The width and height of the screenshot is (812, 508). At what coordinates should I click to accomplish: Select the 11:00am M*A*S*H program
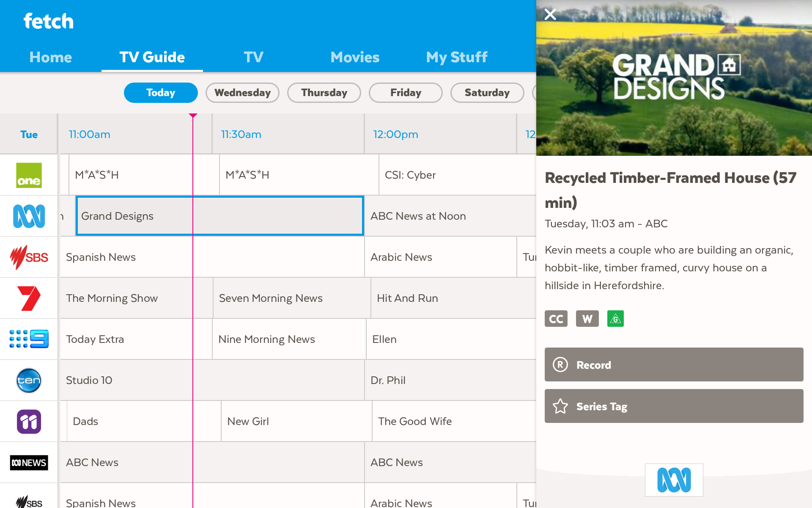(144, 175)
